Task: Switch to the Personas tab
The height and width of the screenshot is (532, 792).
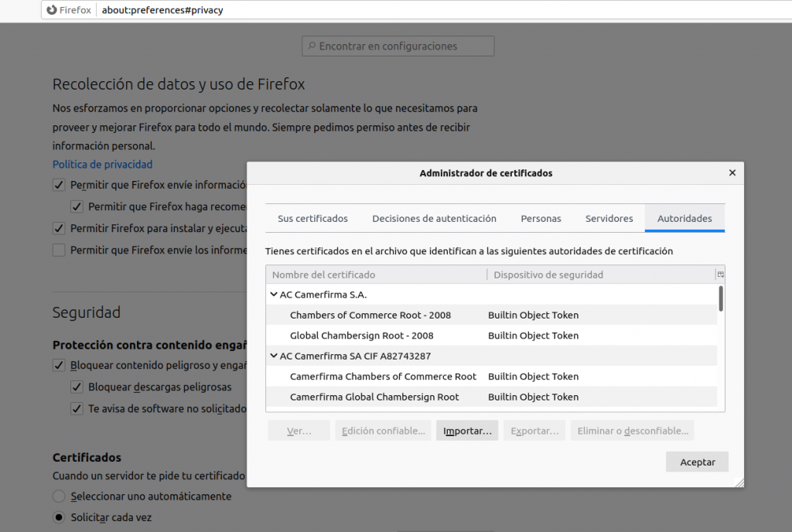Action: coord(541,219)
